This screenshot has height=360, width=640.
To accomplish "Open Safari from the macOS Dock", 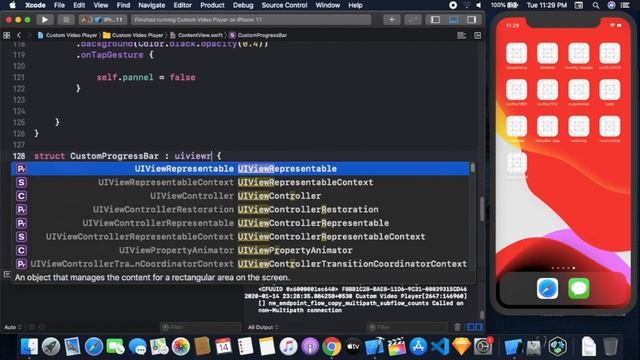I will [94, 347].
